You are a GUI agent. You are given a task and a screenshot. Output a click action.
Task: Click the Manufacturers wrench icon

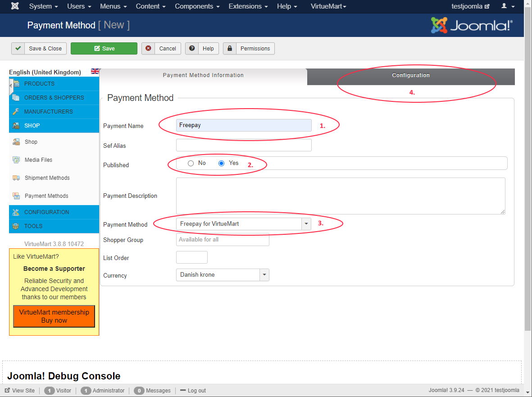pos(16,112)
